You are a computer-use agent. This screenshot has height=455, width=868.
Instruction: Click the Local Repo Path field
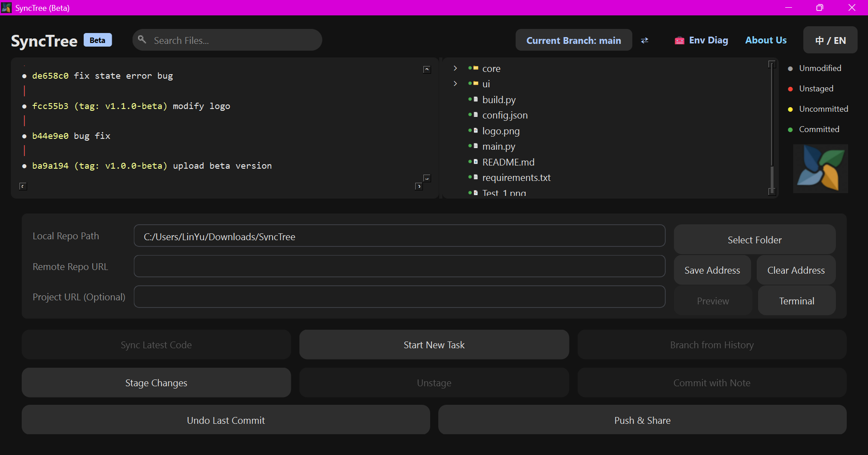click(x=399, y=236)
